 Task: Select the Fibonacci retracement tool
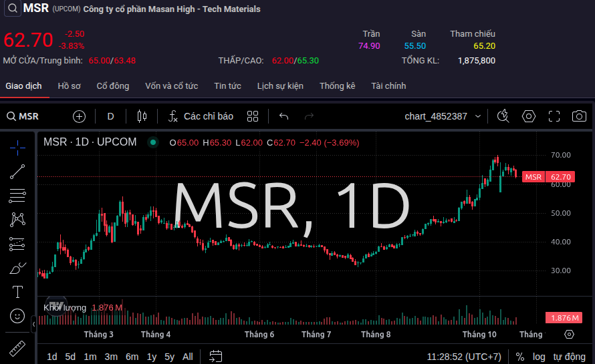pyautogui.click(x=17, y=196)
